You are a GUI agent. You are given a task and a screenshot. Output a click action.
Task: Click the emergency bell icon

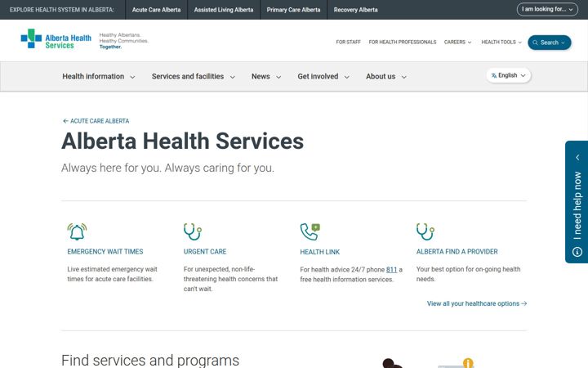(77, 231)
